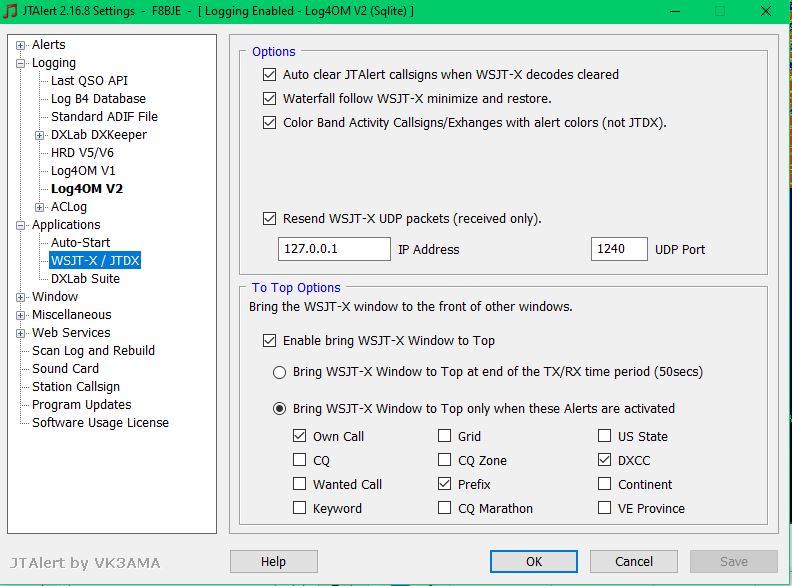Image resolution: width=792 pixels, height=586 pixels.
Task: Open Program Updates page
Action: coord(82,405)
